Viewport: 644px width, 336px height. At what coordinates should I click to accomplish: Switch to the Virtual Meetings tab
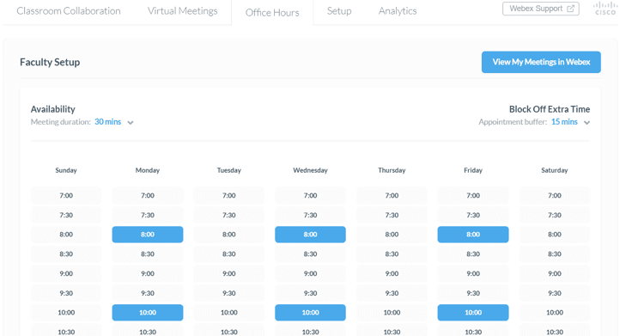coord(182,11)
